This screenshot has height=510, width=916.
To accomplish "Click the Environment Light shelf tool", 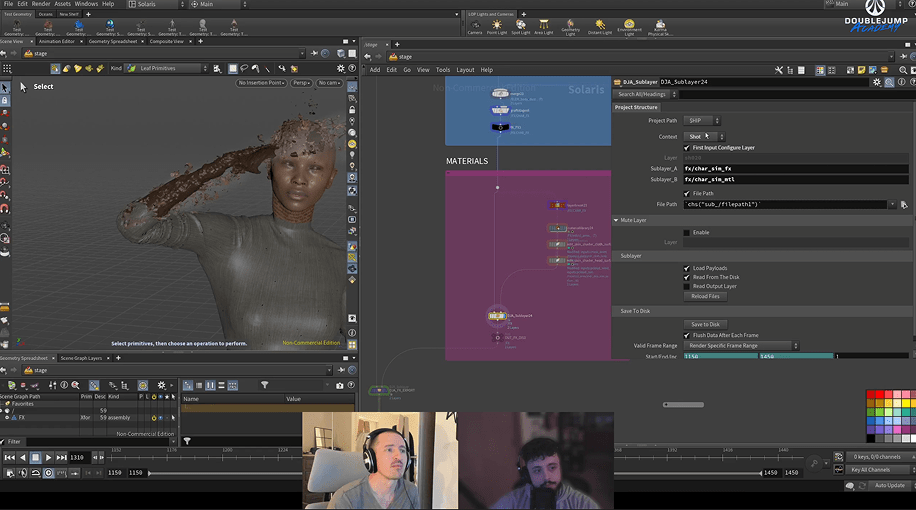I will pos(630,26).
